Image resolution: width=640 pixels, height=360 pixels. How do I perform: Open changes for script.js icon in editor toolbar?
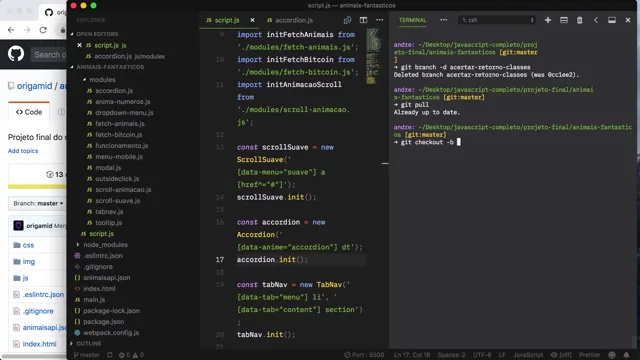[x=347, y=20]
